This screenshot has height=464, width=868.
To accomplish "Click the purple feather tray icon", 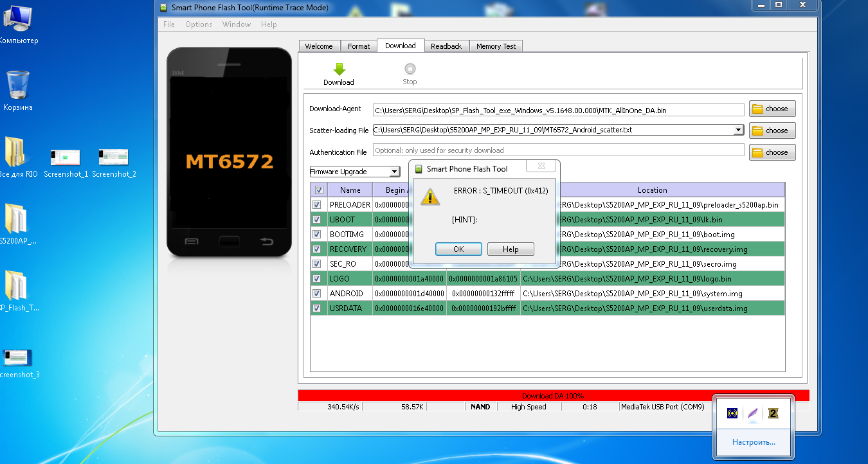I will coord(751,413).
